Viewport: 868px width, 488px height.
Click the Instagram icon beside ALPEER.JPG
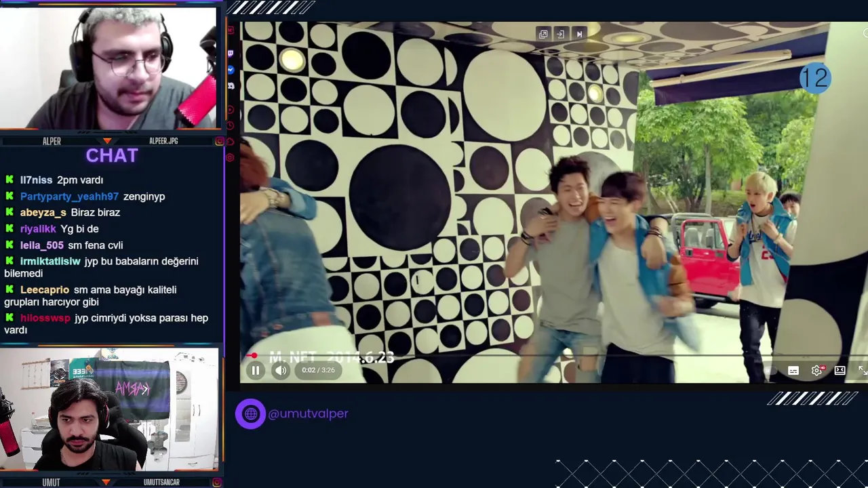[x=219, y=141]
